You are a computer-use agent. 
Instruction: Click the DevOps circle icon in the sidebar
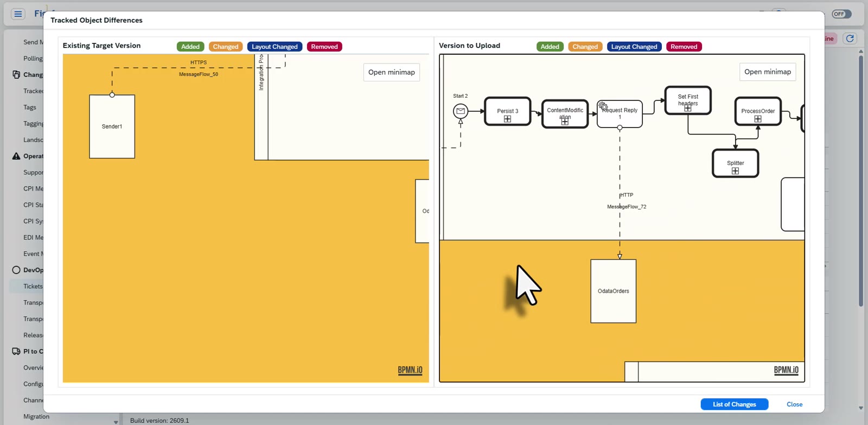16,270
